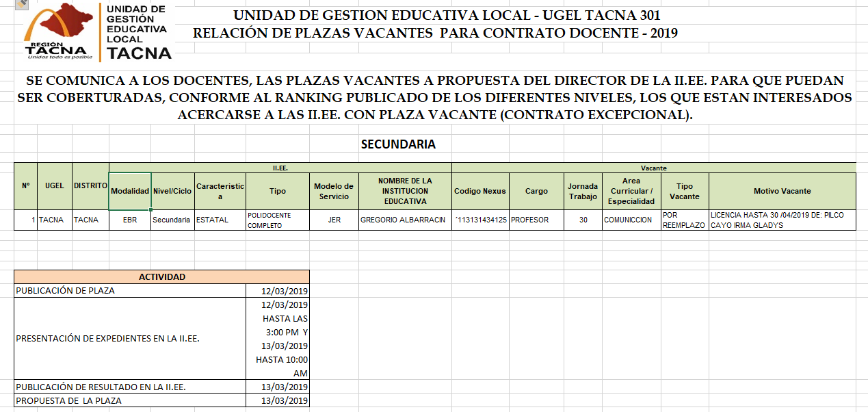
Task: Click the Nexus code '113131434125' cell
Action: [x=480, y=220]
